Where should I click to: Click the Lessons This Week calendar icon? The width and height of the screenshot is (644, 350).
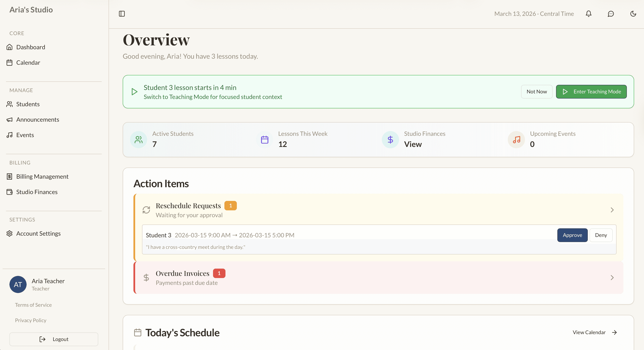265,140
